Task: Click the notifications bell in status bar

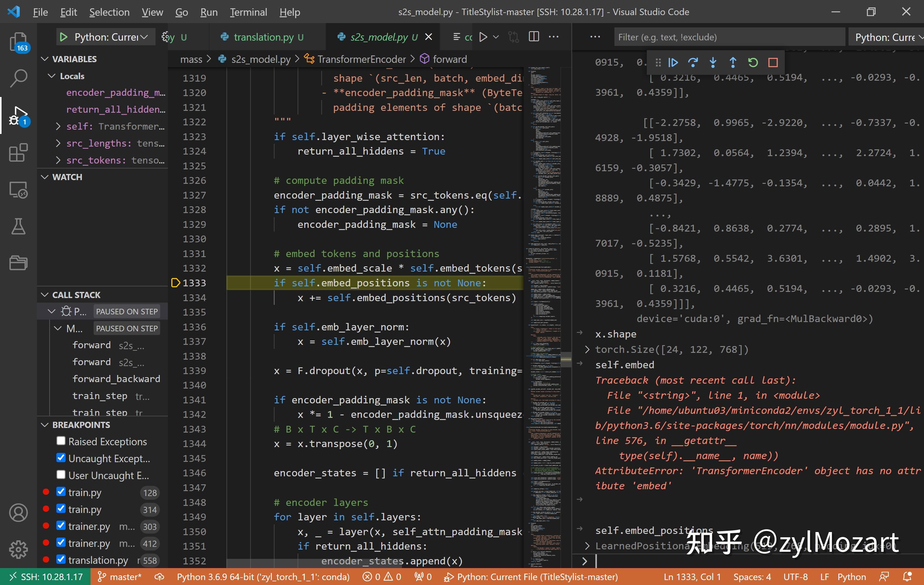Action: click(x=907, y=577)
